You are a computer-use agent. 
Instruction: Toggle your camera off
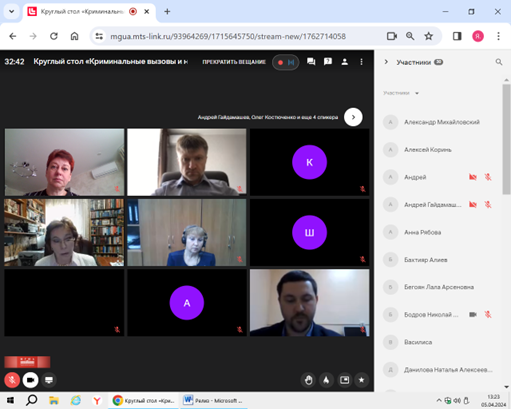(x=30, y=380)
